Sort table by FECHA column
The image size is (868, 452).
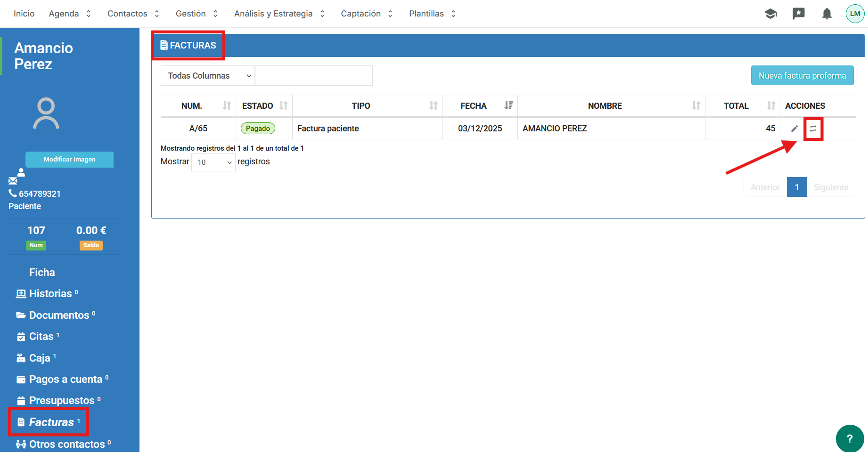[480, 106]
